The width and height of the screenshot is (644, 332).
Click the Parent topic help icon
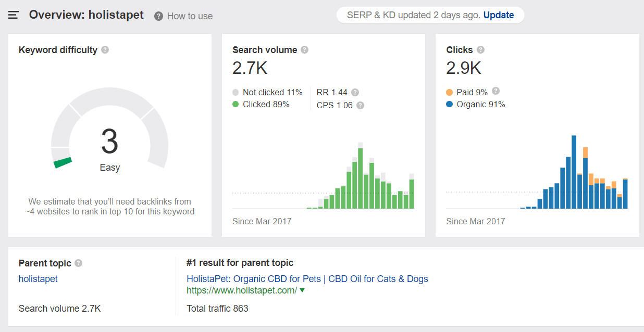78,263
